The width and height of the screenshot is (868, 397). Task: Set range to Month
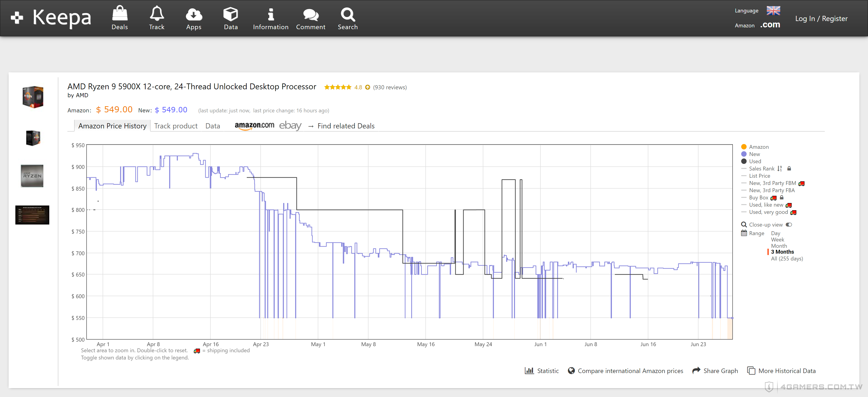(x=779, y=246)
